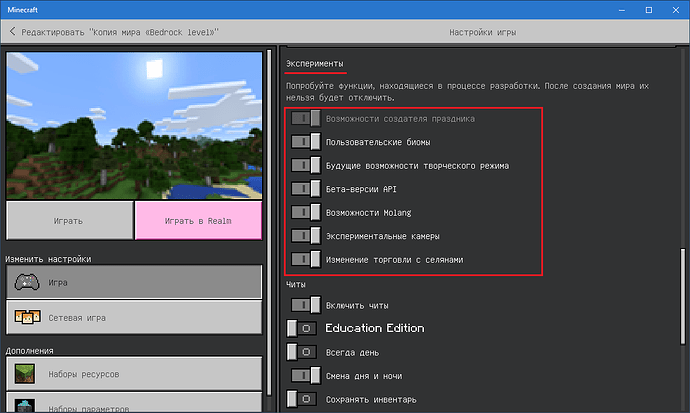Turn on Включить читы switch
Screen dimensions: 690x413
(x=306, y=305)
